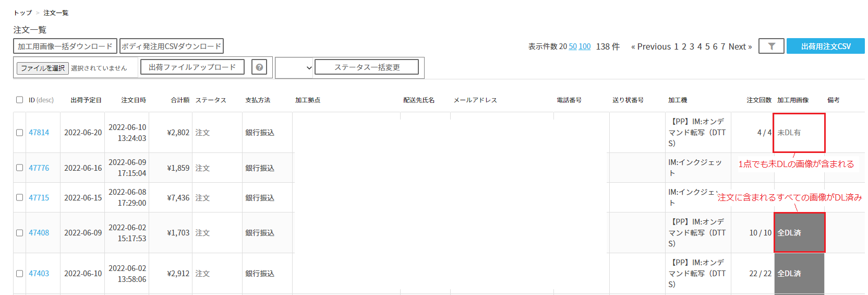Open the filter funnel icon button
The height and width of the screenshot is (295, 868).
771,46
